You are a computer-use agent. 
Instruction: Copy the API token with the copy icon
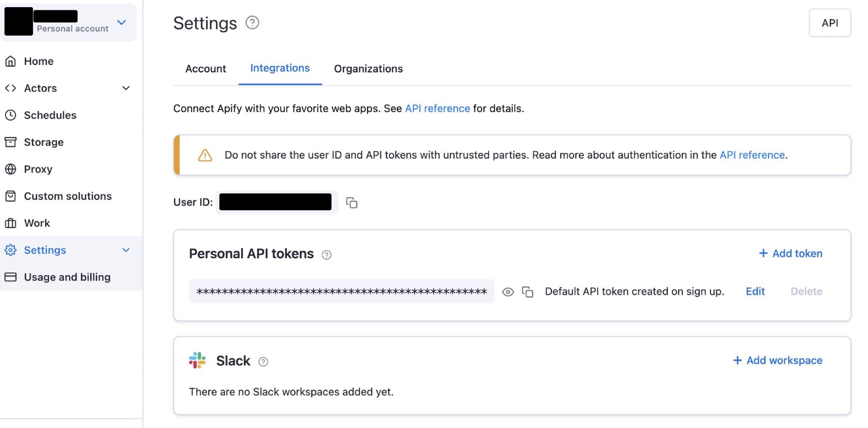(x=528, y=292)
